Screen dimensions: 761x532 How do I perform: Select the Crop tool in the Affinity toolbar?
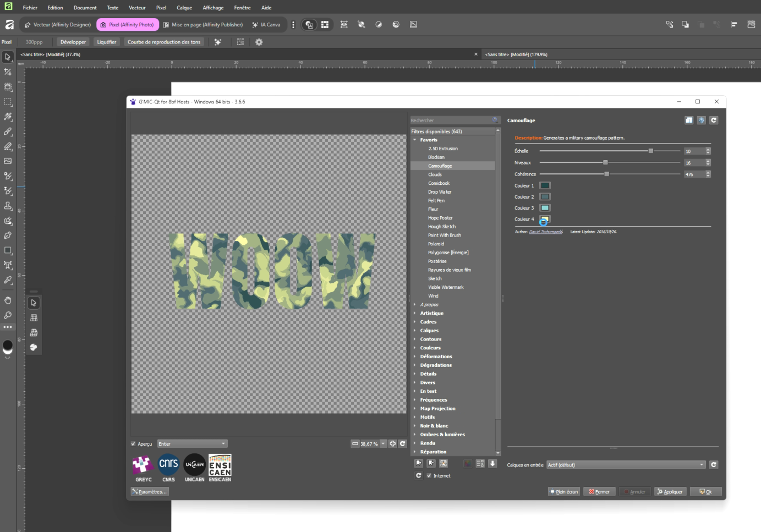coord(8,72)
